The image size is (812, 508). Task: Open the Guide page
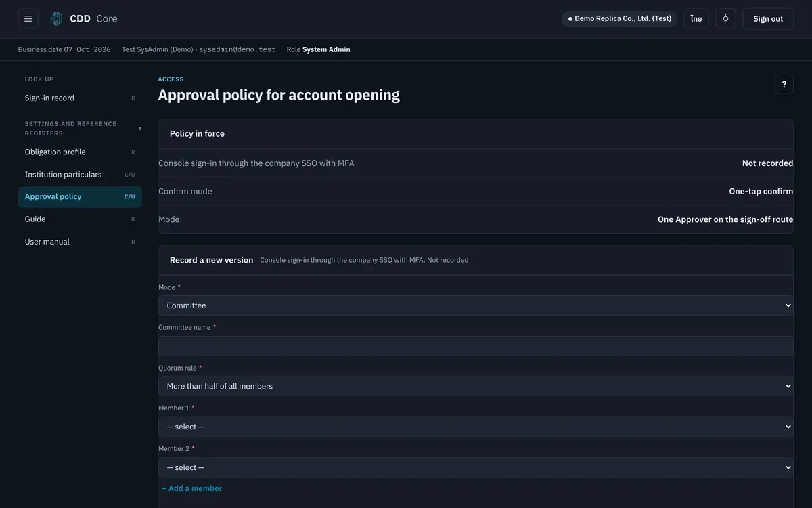tap(80, 219)
